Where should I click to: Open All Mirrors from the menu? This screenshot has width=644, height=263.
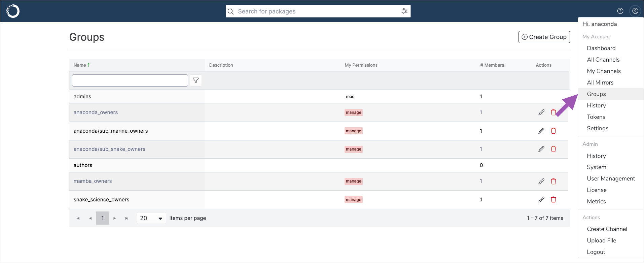point(600,83)
